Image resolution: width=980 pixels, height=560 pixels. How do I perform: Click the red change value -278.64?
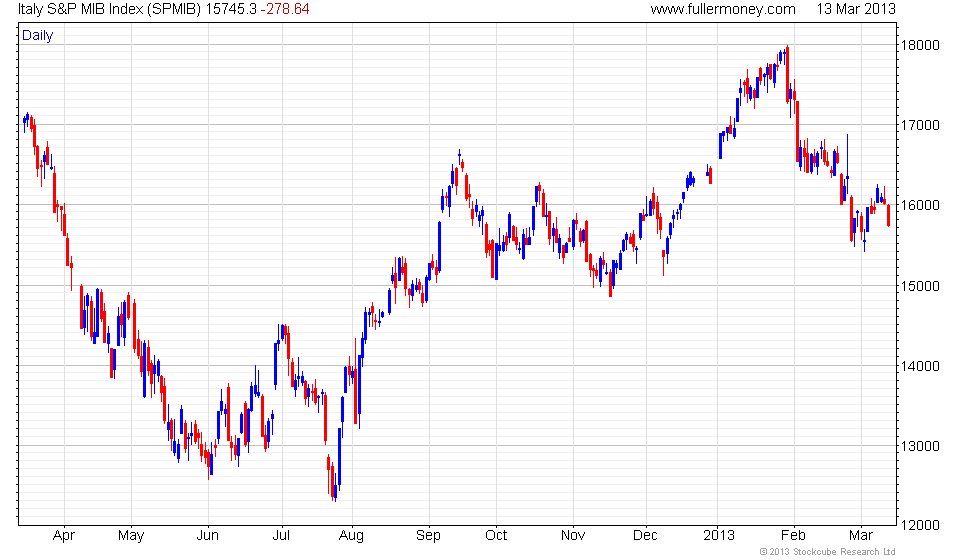point(284,9)
